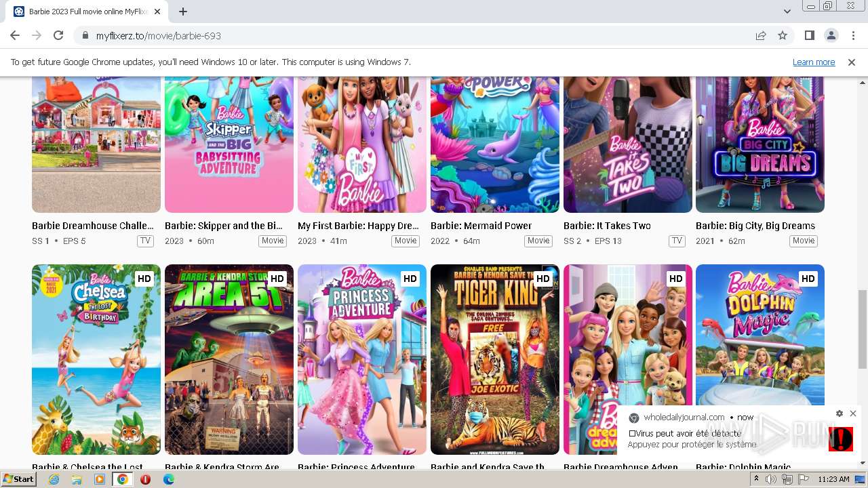Reload the current page
The height and width of the screenshot is (488, 868).
tap(58, 35)
